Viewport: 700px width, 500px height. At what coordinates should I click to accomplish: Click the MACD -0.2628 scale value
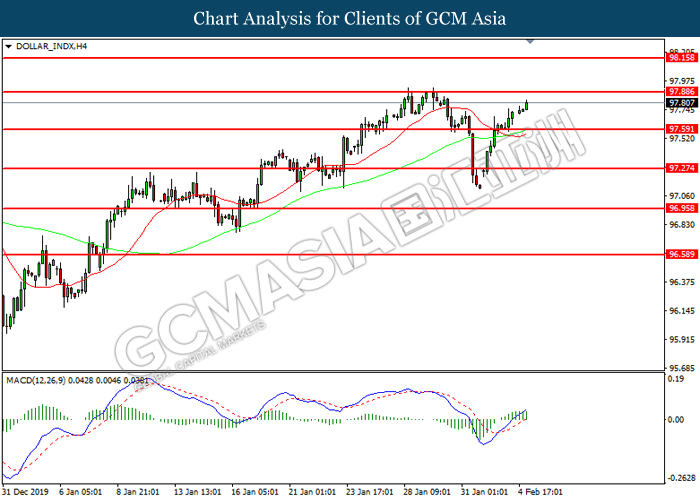point(682,478)
